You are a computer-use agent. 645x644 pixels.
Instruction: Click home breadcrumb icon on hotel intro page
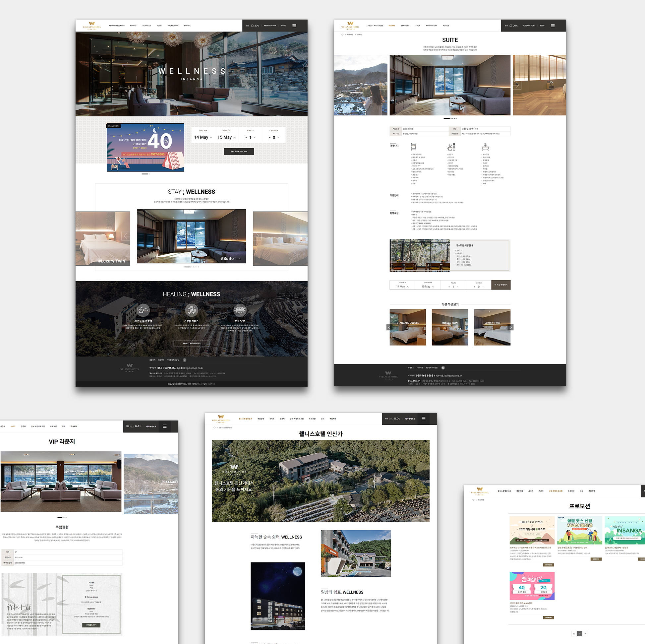point(214,427)
